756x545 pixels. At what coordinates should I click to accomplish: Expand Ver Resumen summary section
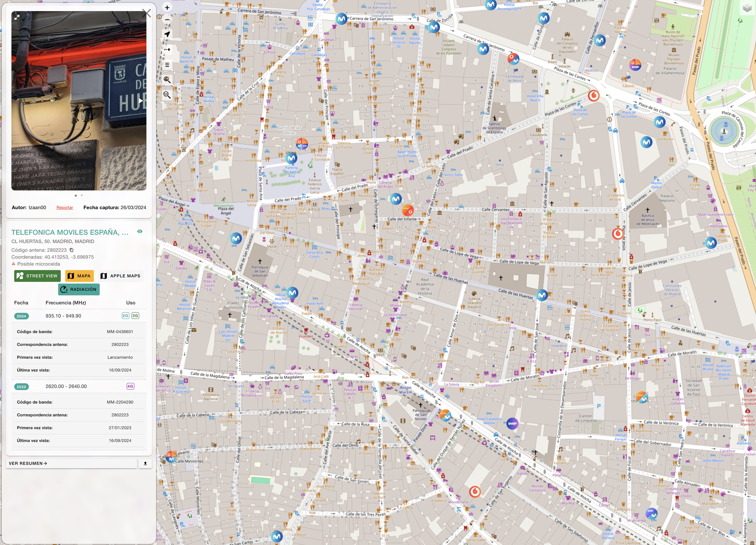(x=71, y=463)
